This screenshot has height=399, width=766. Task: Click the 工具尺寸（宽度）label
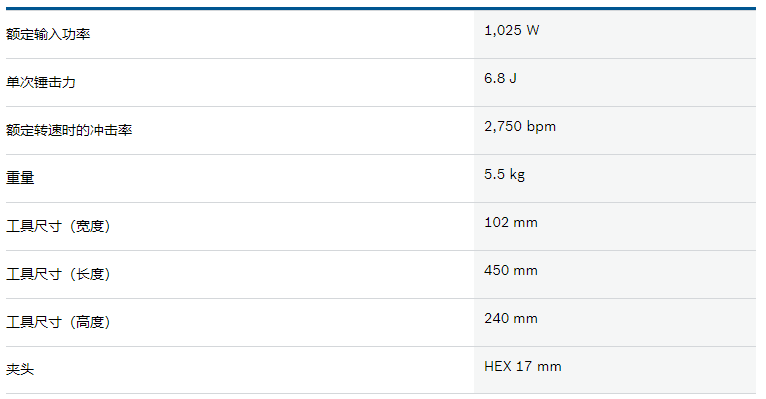(59, 226)
